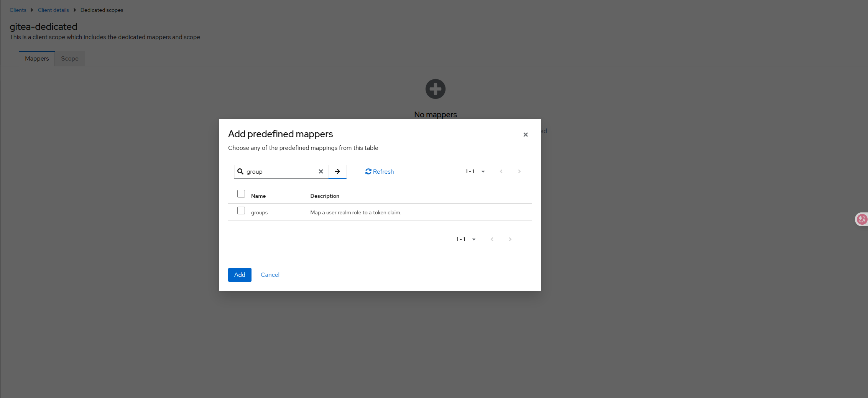This screenshot has width=868, height=398.
Task: Click the Refresh sync icon
Action: [x=368, y=171]
